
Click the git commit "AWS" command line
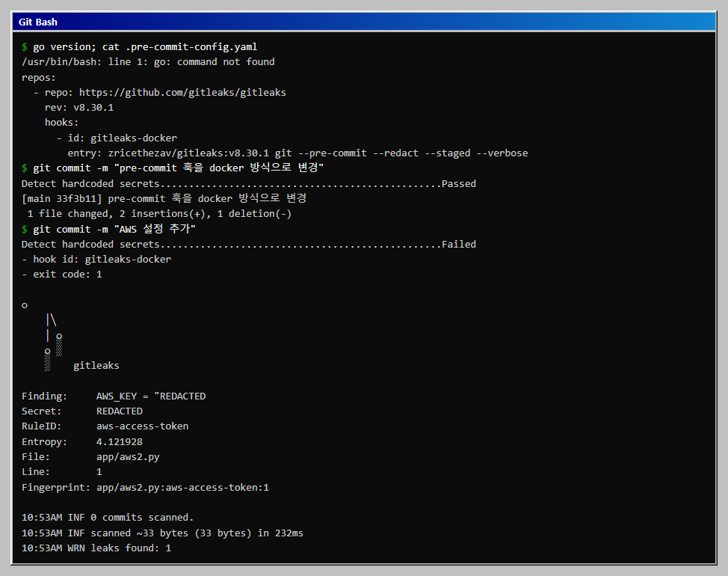[114, 229]
